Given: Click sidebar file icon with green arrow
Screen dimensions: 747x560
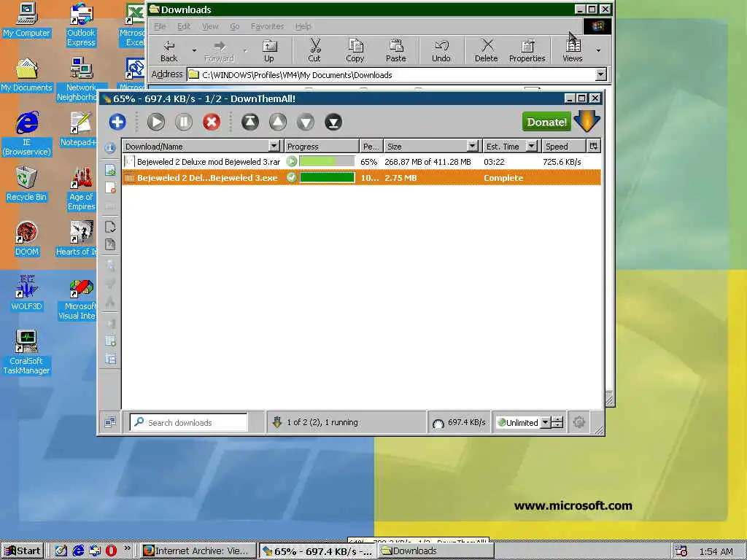Looking at the screenshot, I should pos(110,170).
